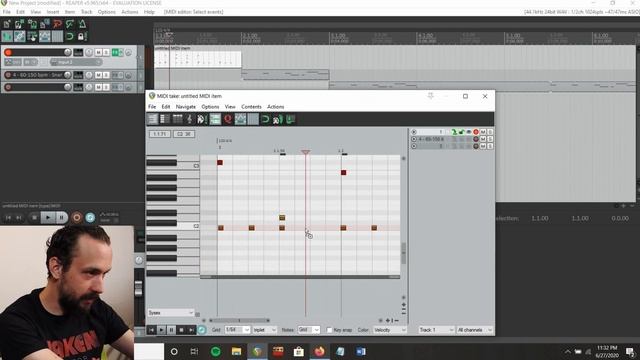The height and width of the screenshot is (360, 640).
Task: Toggle MIDI editor grid display icon
Action: coord(253,119)
